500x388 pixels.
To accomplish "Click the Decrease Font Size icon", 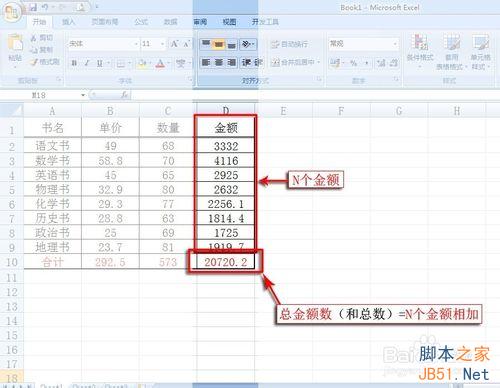I will (x=186, y=44).
